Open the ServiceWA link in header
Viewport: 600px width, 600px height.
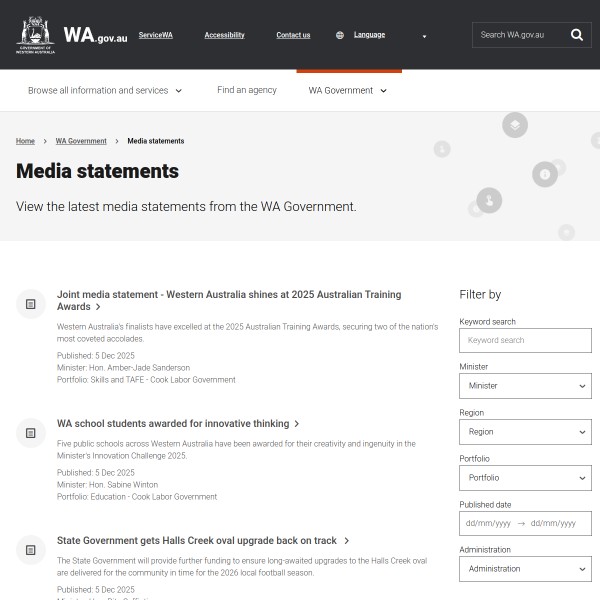155,35
